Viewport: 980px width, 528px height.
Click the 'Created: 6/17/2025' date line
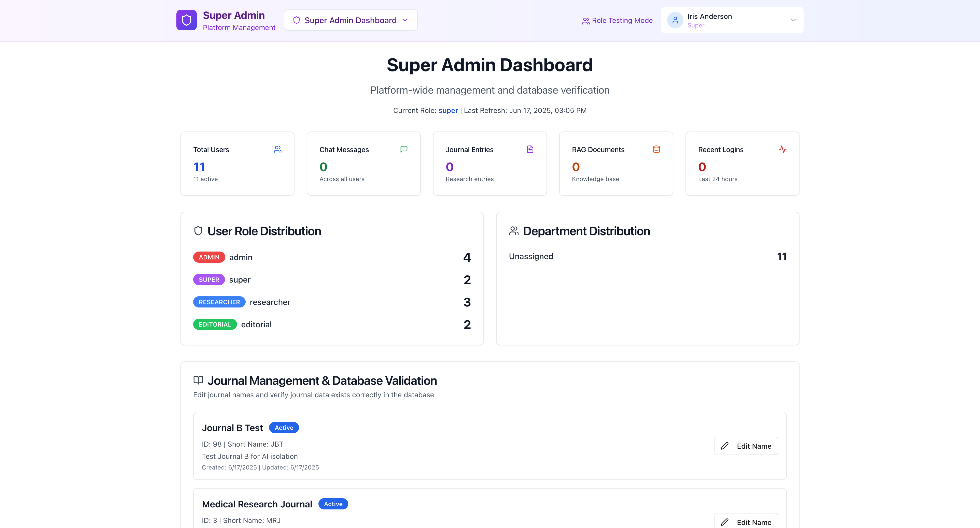[x=260, y=467]
